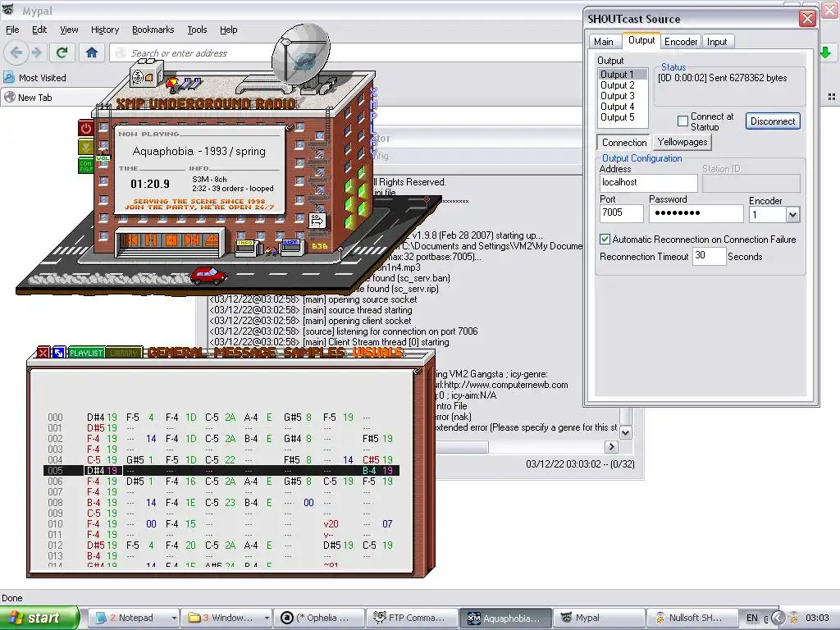The width and height of the screenshot is (840, 630).
Task: Click the GO arrow sign on building
Action: (317, 220)
